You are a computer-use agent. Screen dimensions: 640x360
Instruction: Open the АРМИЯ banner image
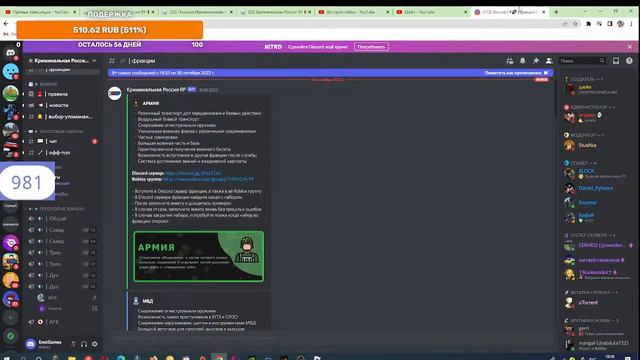198,256
